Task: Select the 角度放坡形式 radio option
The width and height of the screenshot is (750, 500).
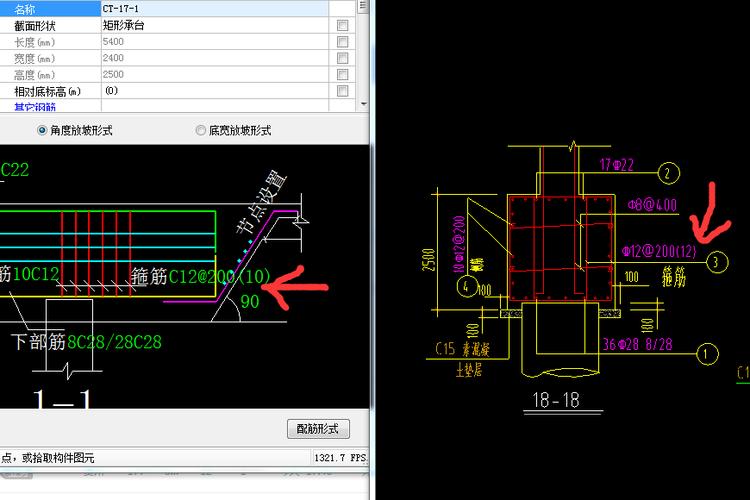Action: click(x=42, y=130)
